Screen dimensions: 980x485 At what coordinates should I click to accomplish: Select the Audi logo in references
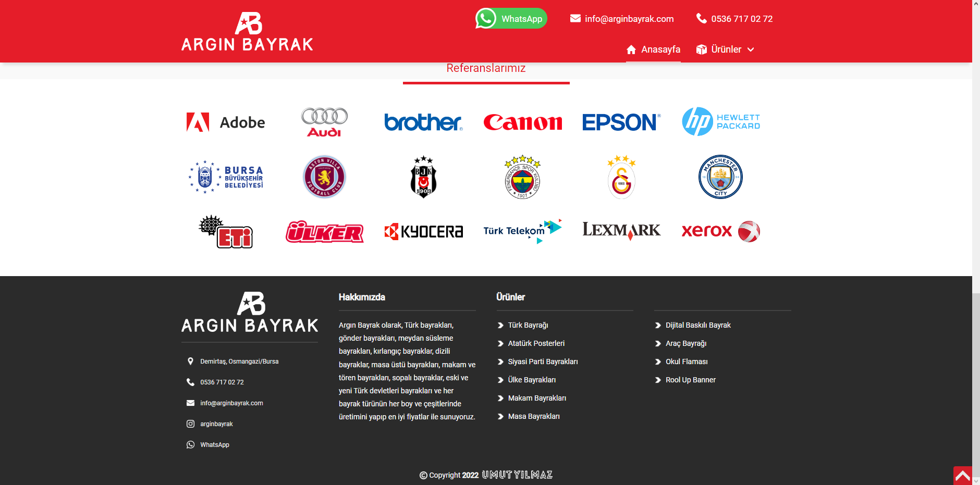coord(324,122)
